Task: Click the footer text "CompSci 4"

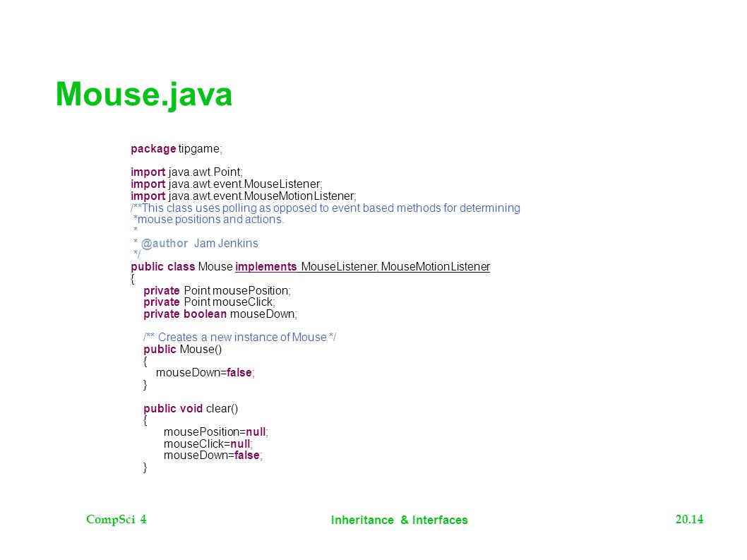Action: [x=116, y=520]
